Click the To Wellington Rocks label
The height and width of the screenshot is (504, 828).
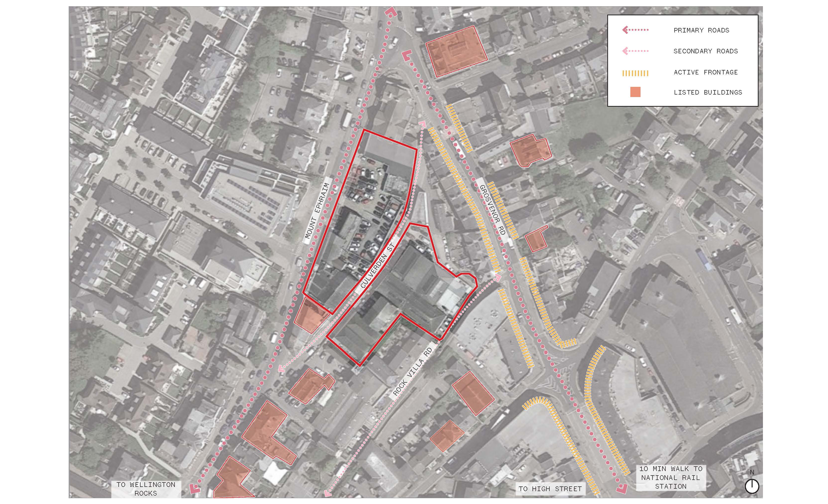[x=146, y=489]
